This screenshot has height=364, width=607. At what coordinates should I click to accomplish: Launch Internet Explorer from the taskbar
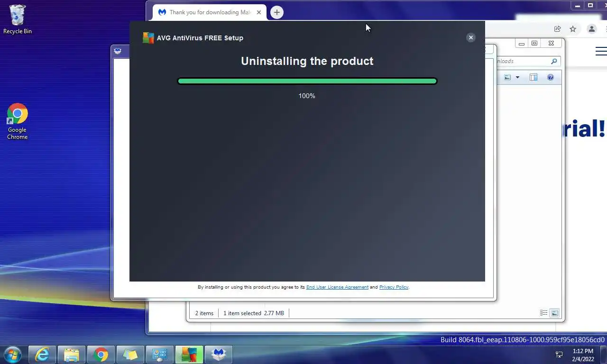[42, 355]
